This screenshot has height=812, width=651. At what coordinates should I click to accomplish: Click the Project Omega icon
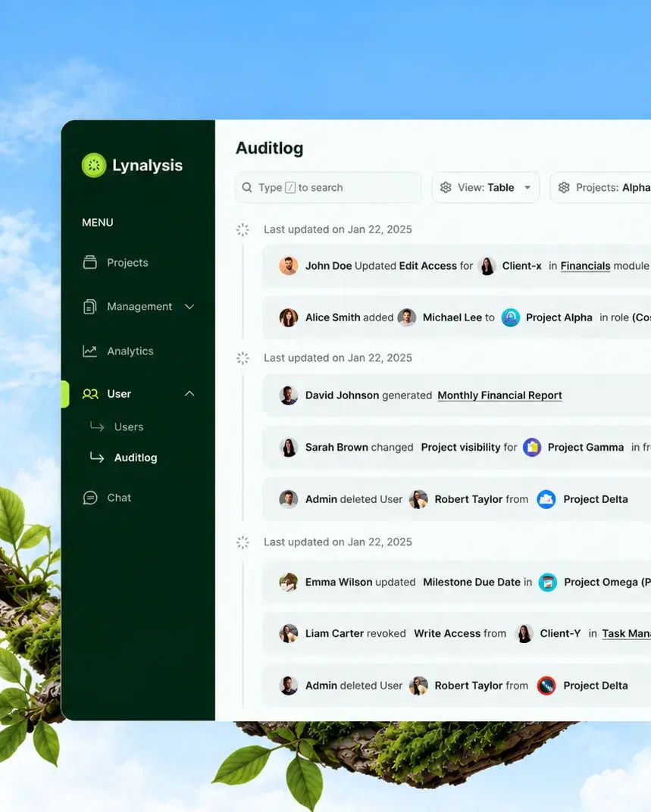coord(548,582)
